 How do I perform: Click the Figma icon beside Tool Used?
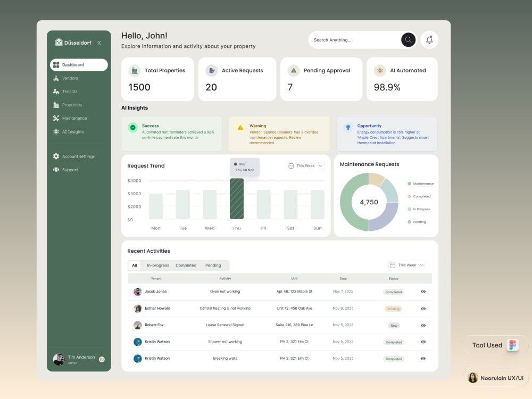point(513,345)
